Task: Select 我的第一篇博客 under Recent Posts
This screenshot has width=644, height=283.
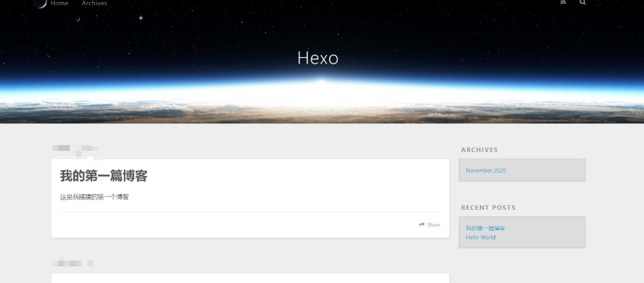Action: [x=486, y=228]
